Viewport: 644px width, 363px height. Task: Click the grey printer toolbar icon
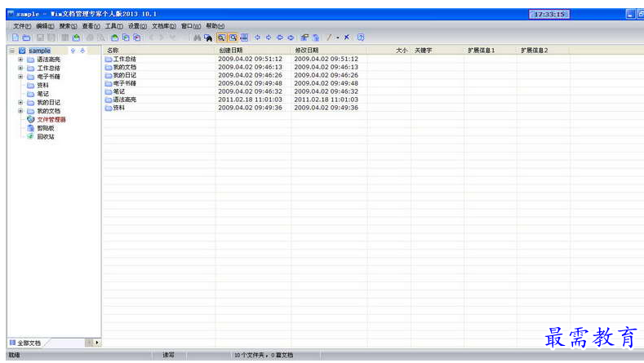(x=90, y=38)
